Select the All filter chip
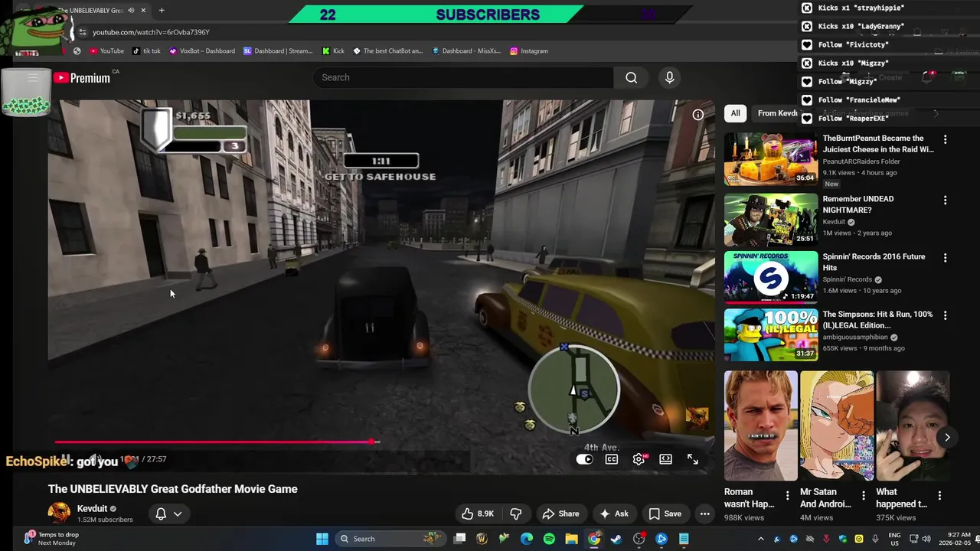 [x=735, y=113]
